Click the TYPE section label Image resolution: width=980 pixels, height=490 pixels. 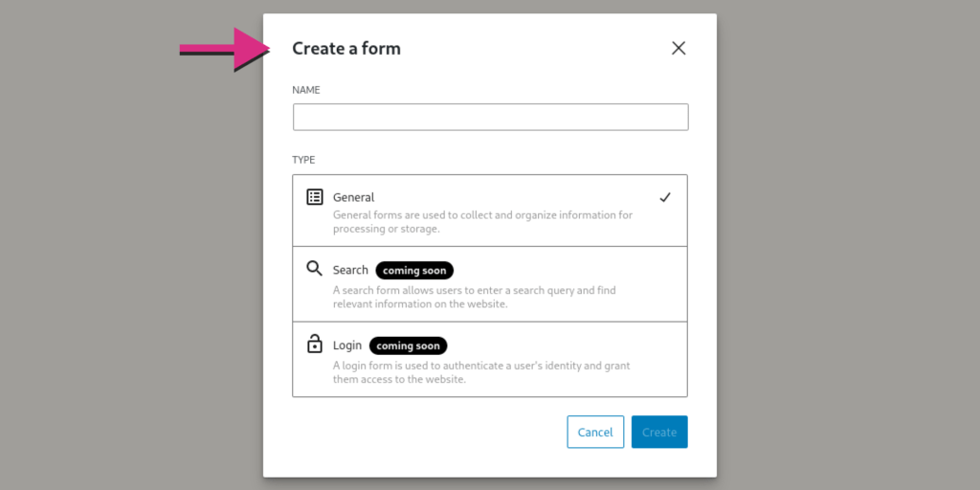(303, 160)
